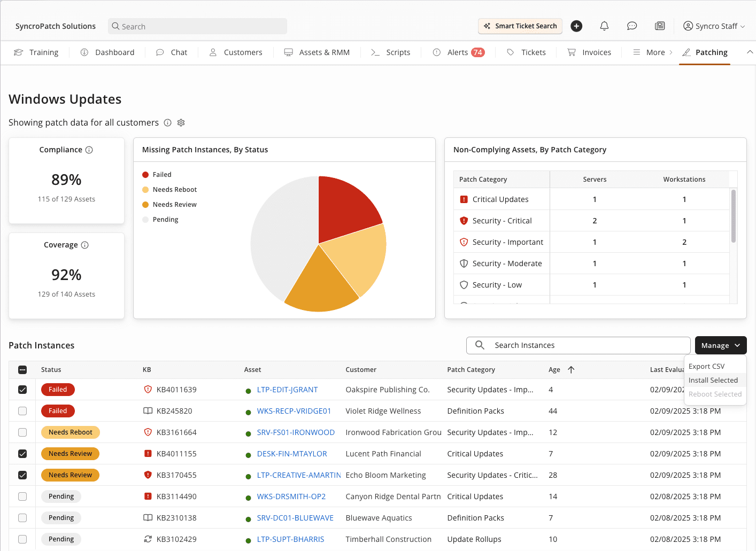Check the KB2310138 row checkbox
Viewport: 756px width, 551px height.
pos(22,518)
